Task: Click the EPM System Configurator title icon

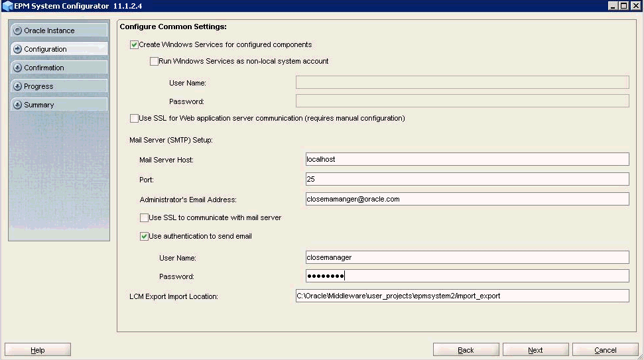Action: coord(7,6)
